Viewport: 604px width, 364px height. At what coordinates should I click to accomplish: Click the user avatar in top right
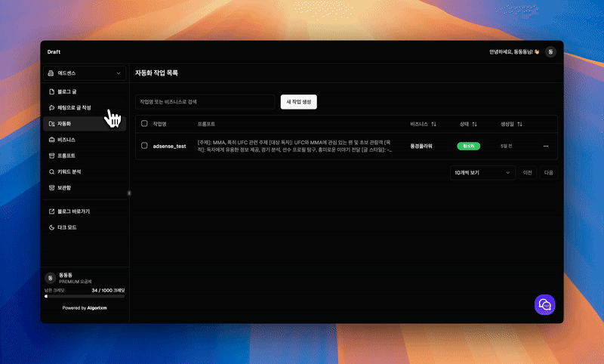click(x=550, y=52)
